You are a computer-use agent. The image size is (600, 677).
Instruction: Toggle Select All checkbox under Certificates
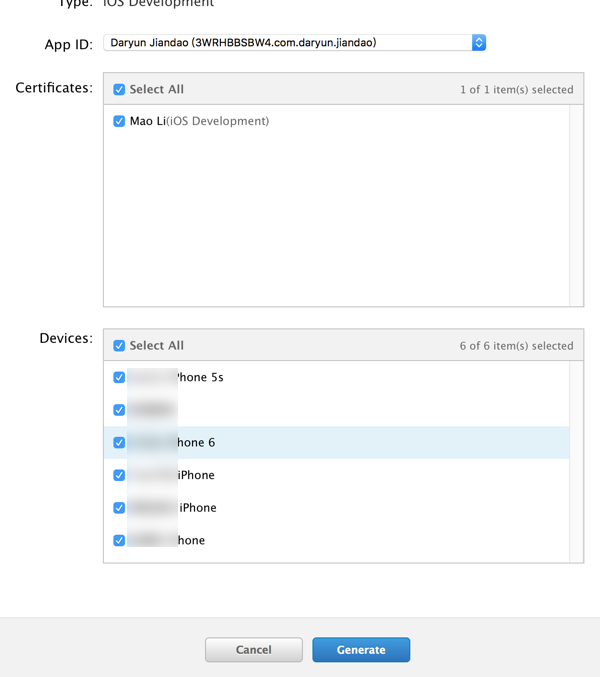(x=119, y=89)
